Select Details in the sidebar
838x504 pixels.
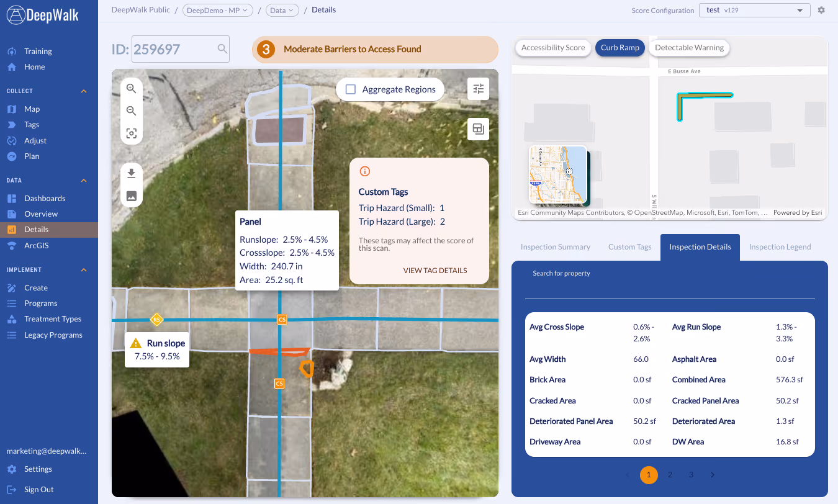pos(48,230)
